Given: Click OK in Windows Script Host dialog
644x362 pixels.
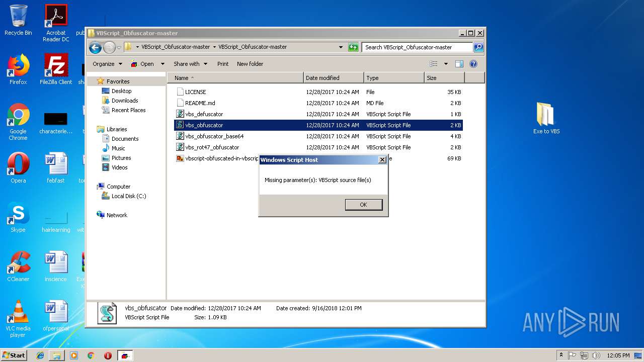Looking at the screenshot, I should pos(363,205).
